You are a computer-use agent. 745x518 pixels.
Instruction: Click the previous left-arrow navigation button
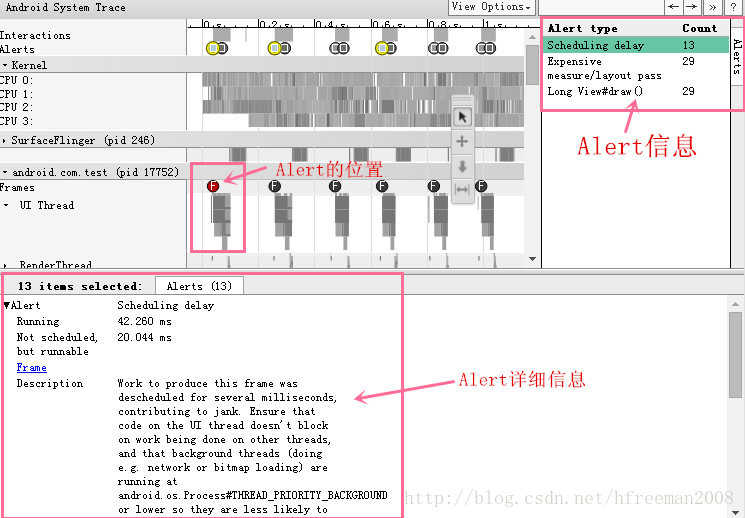673,7
